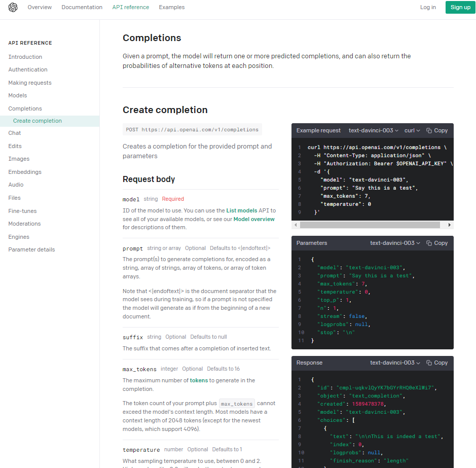The width and height of the screenshot is (476, 468).
Task: Click the temperature parameter name
Action: pyautogui.click(x=141, y=450)
